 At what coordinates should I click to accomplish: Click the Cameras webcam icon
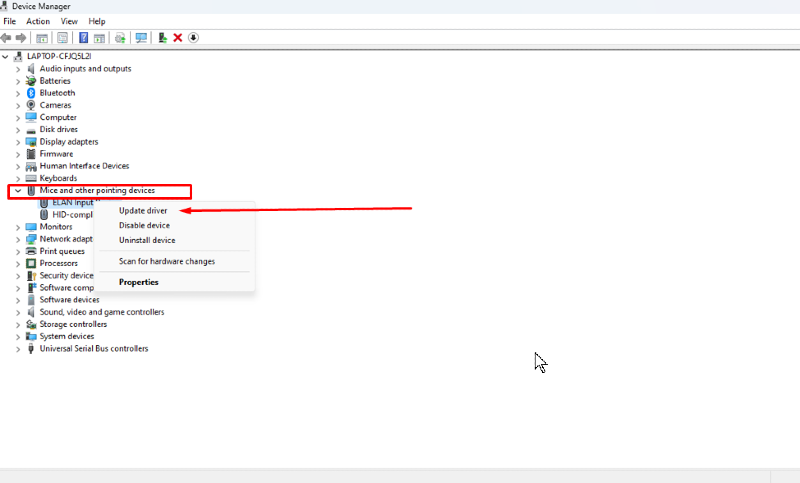31,105
